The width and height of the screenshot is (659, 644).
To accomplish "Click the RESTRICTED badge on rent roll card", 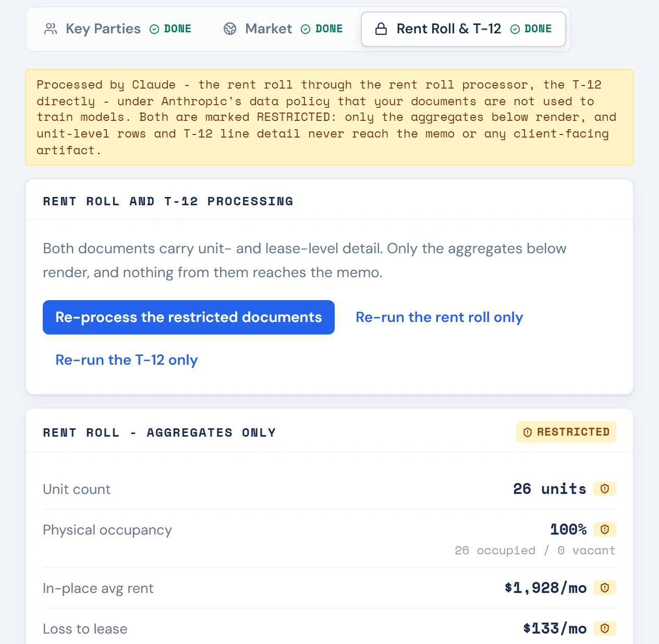I will click(x=566, y=432).
